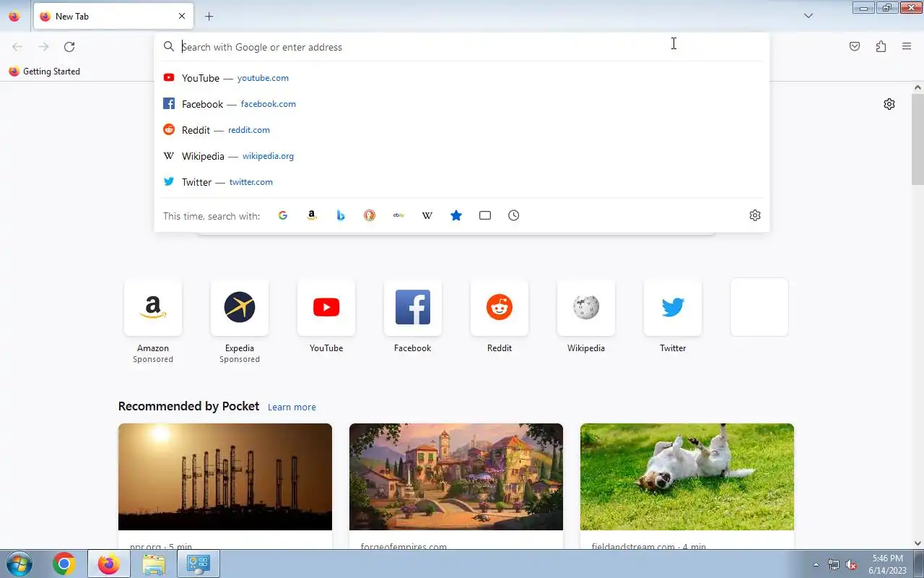This screenshot has height=578, width=924.
Task: Click the Firefox View icon
Action: 14,16
